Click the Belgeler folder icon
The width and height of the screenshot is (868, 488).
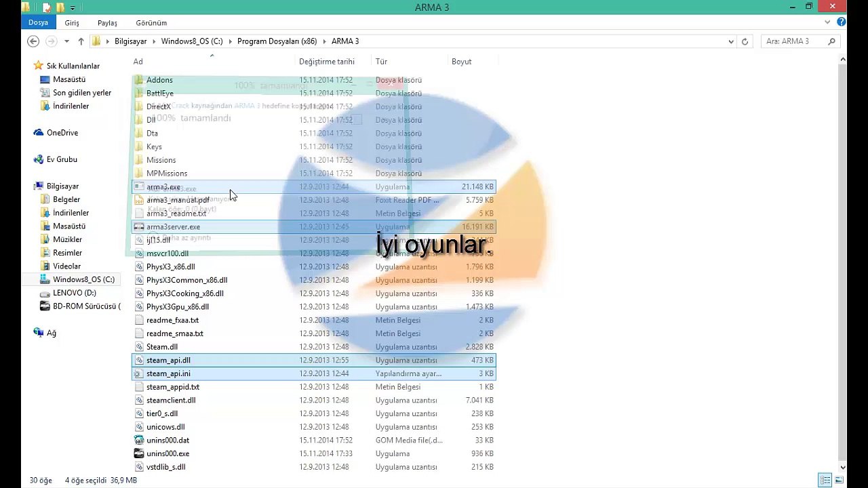(x=45, y=199)
